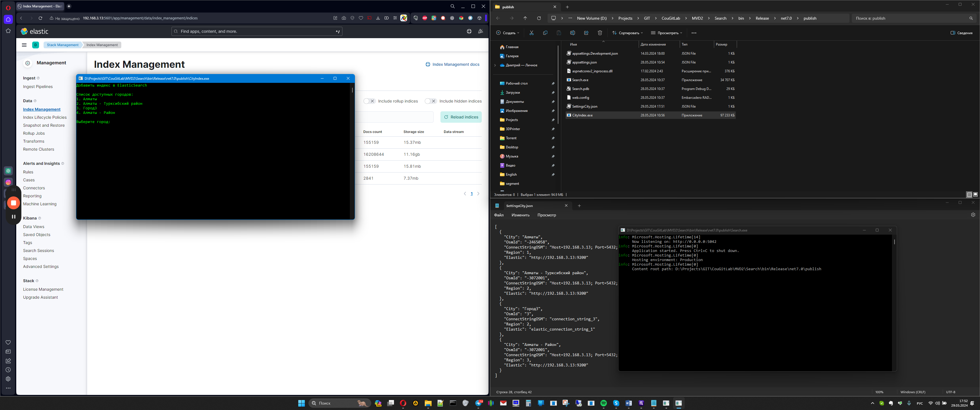Image resolution: width=980 pixels, height=410 pixels.
Task: Open Telegram from the taskbar
Action: tap(479, 403)
